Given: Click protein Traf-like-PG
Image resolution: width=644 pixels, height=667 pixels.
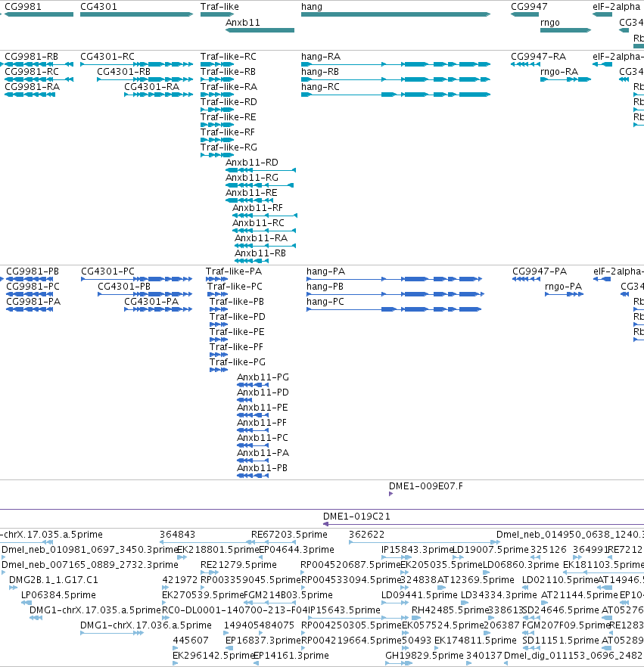Looking at the screenshot, I should click(219, 370).
